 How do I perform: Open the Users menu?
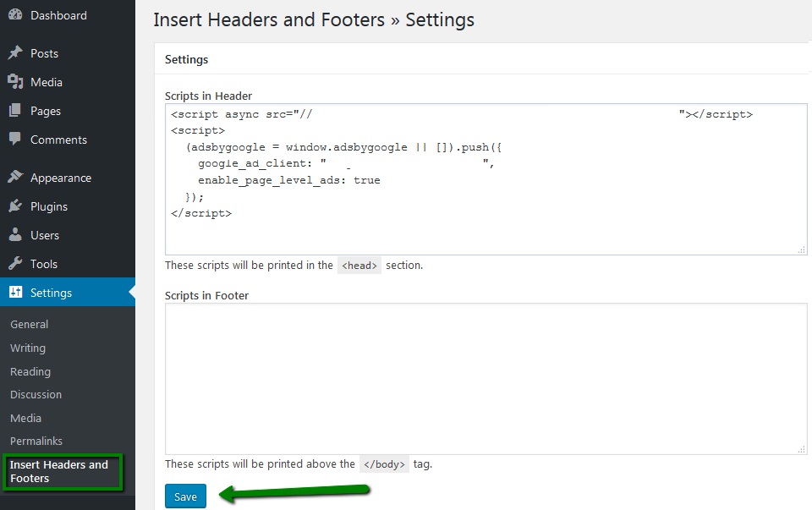tap(45, 236)
